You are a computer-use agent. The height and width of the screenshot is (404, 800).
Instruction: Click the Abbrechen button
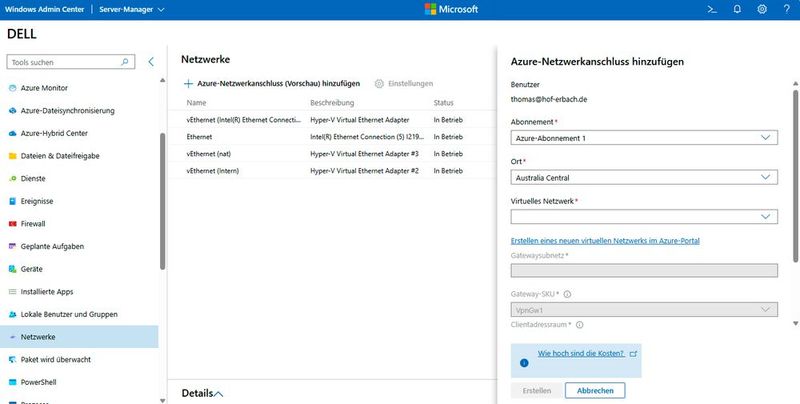595,391
